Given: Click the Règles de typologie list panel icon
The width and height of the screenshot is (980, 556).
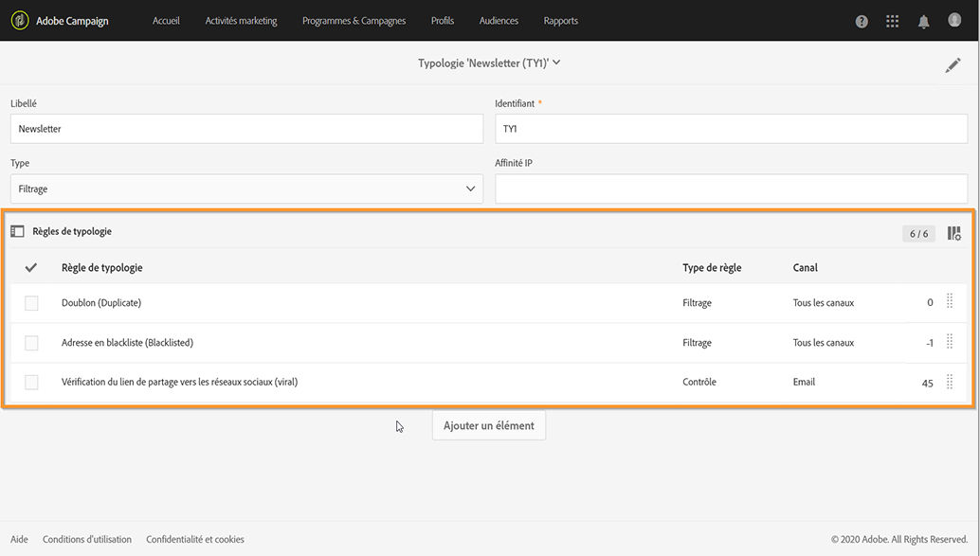Looking at the screenshot, I should click(17, 231).
